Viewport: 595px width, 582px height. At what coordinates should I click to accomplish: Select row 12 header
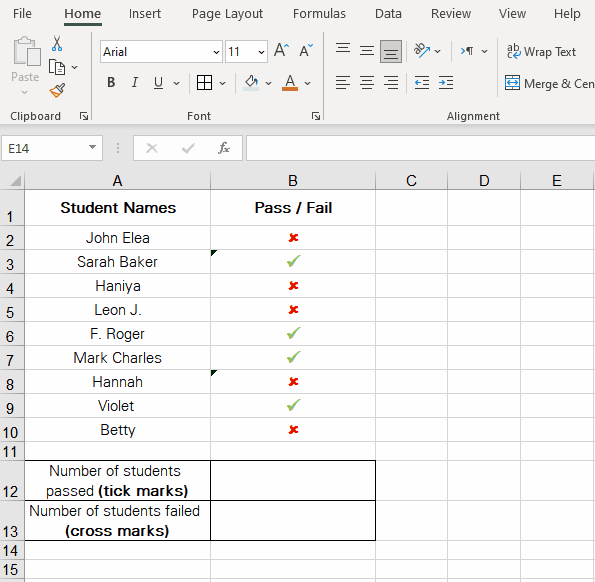pos(11,481)
